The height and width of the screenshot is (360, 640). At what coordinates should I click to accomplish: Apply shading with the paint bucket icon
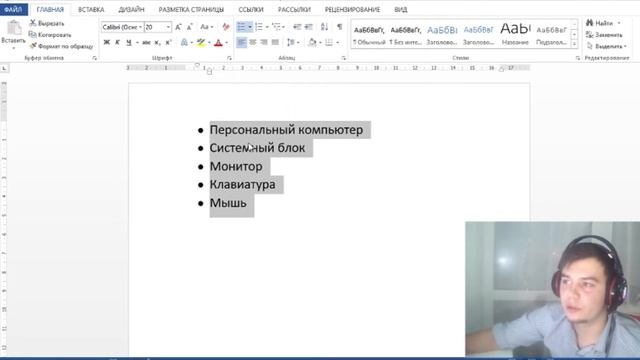[312, 42]
